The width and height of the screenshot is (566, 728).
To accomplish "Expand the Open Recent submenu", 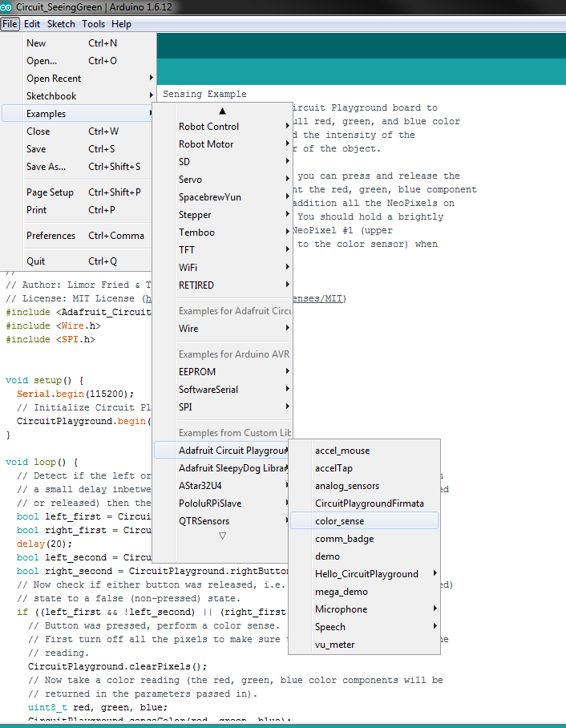I will click(78, 79).
